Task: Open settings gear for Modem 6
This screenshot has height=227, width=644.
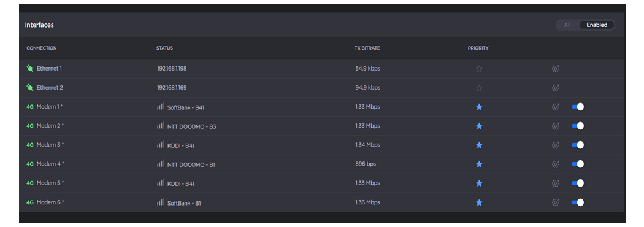Action: coord(556,202)
